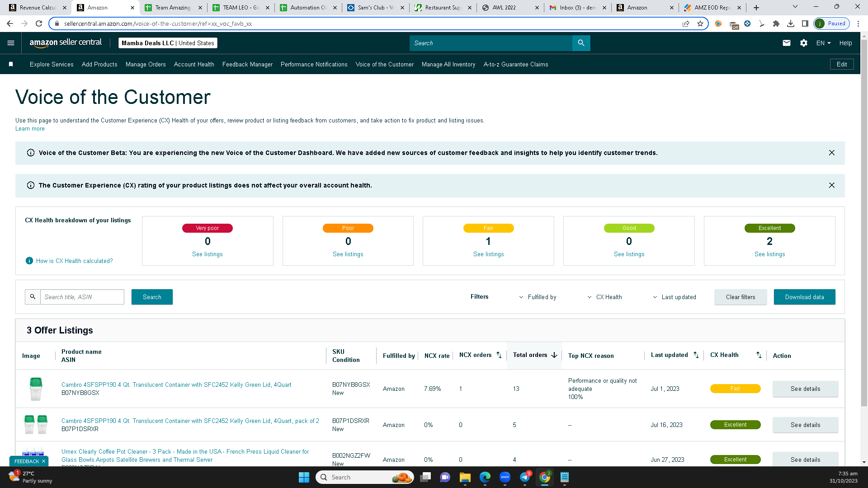Click the Search title, ASIN input field
The width and height of the screenshot is (868, 488).
(82, 297)
